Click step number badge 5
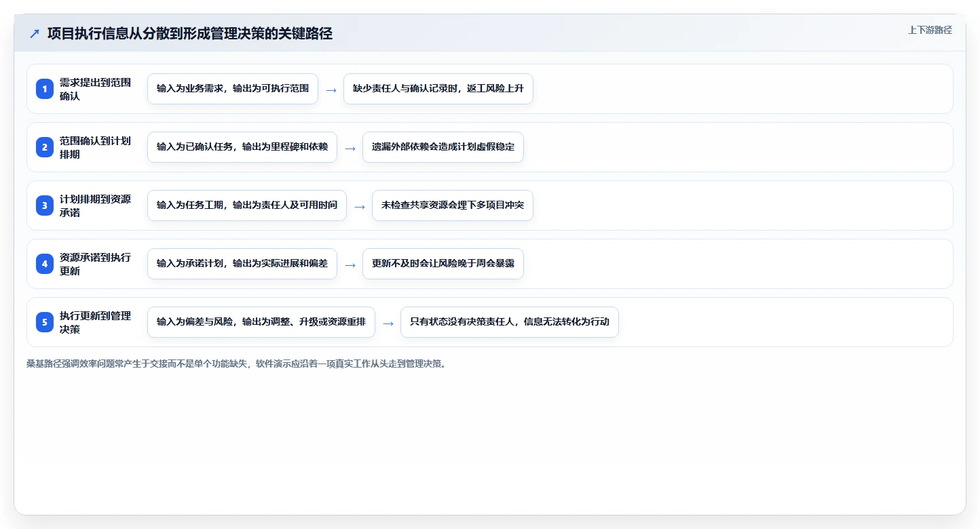980x529 pixels. (45, 322)
